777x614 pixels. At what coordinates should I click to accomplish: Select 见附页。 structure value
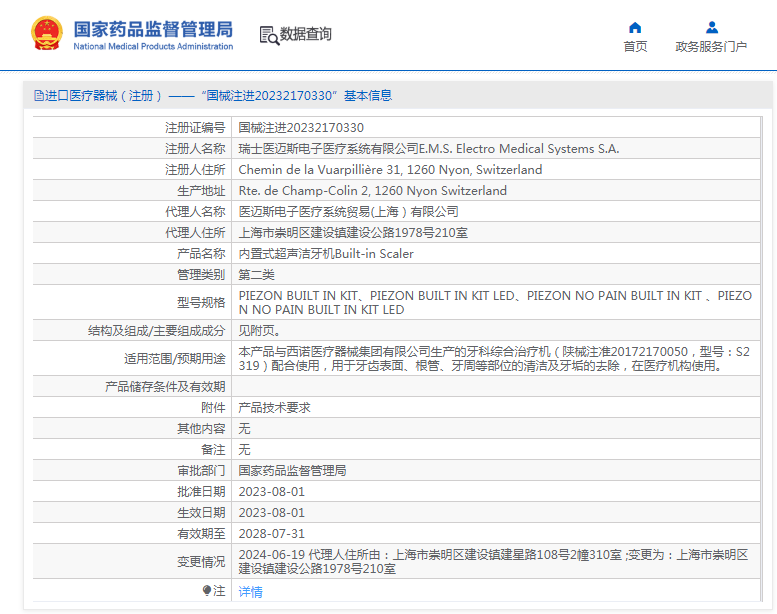coord(259,331)
